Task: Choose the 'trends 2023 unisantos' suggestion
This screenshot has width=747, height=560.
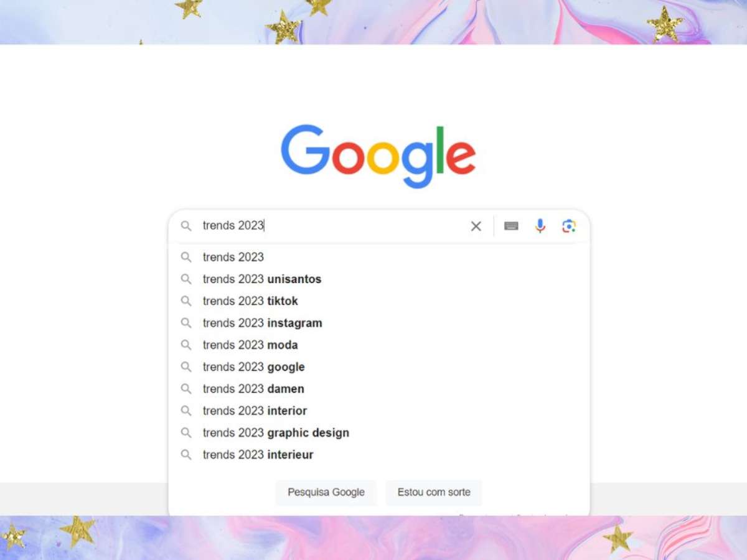Action: click(x=379, y=279)
